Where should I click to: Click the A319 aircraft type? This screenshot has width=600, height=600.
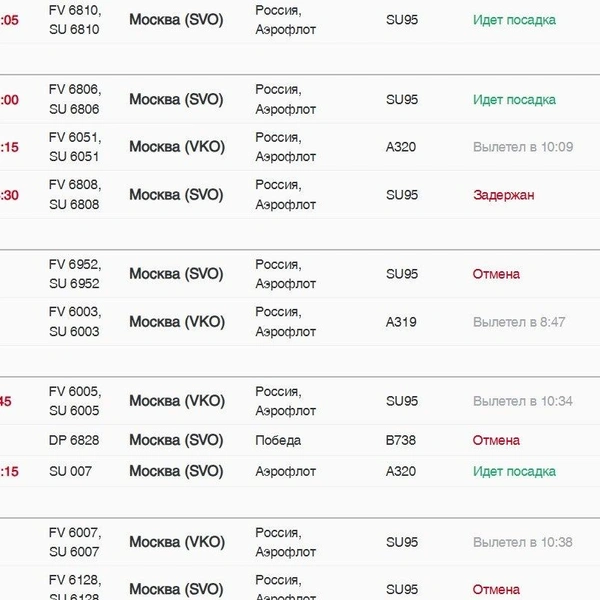401,322
